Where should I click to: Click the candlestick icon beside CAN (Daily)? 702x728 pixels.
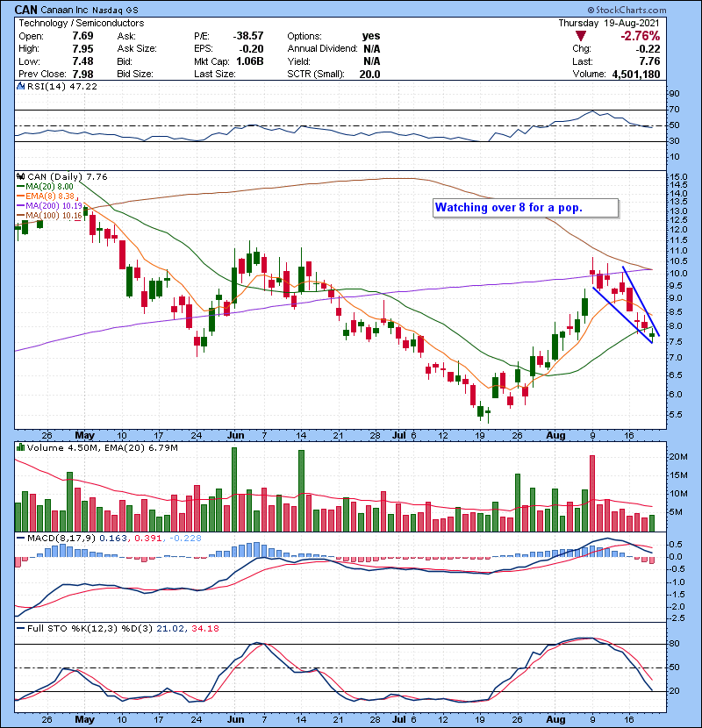[20, 177]
